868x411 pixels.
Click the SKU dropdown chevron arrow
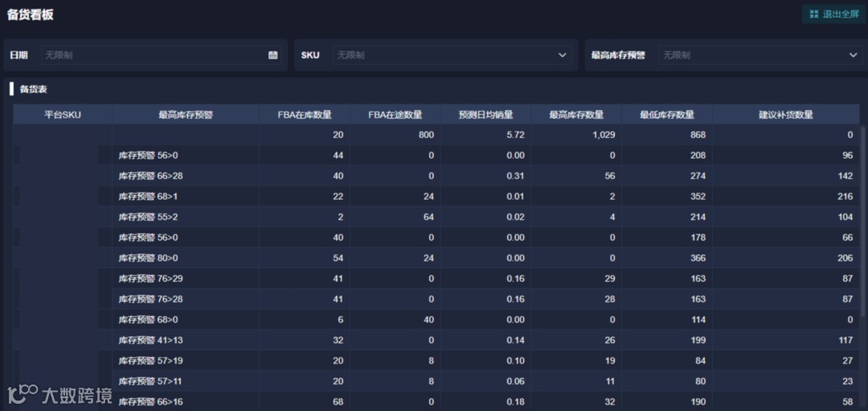point(563,55)
